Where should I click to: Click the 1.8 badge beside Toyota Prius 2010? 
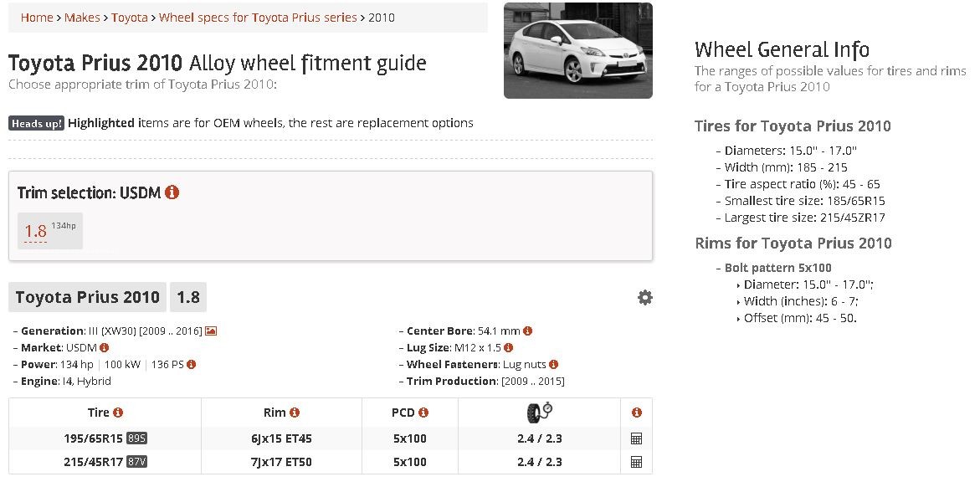[188, 297]
